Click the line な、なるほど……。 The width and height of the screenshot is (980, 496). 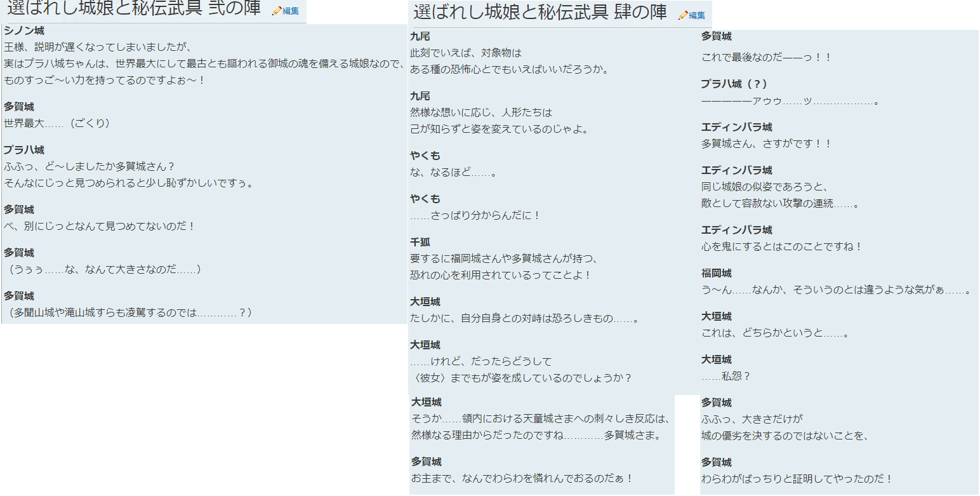point(453,172)
